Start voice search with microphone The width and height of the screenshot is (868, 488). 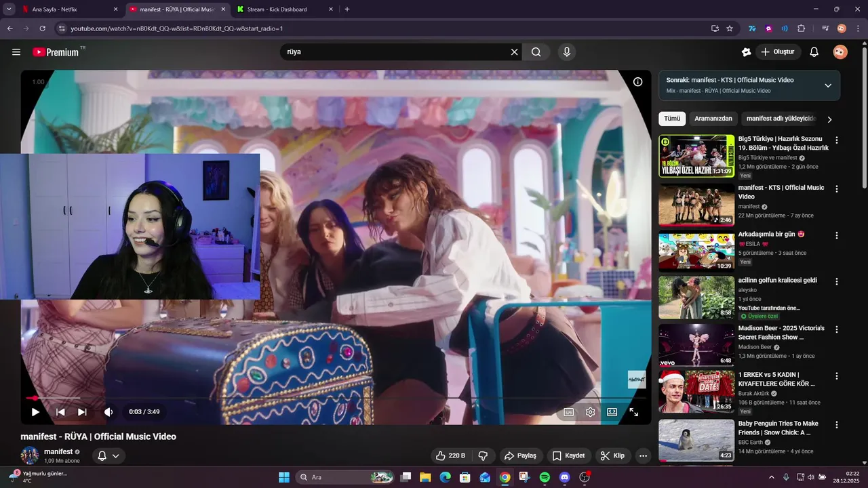(567, 52)
